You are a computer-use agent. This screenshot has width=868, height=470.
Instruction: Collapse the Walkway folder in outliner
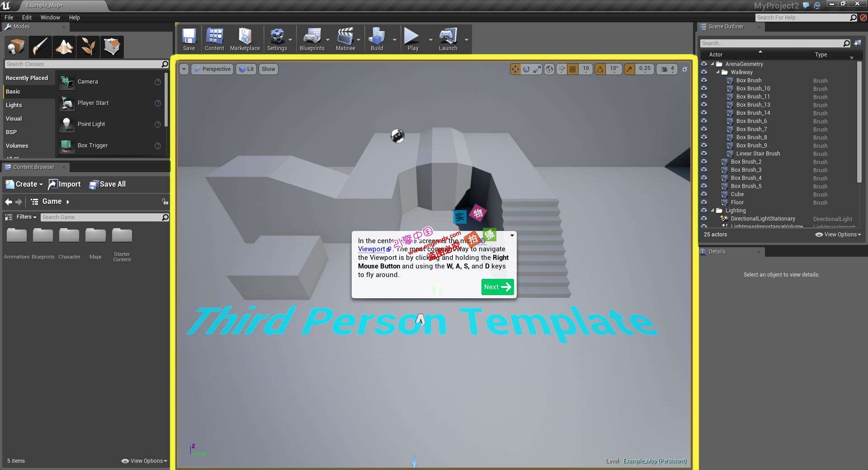(718, 72)
